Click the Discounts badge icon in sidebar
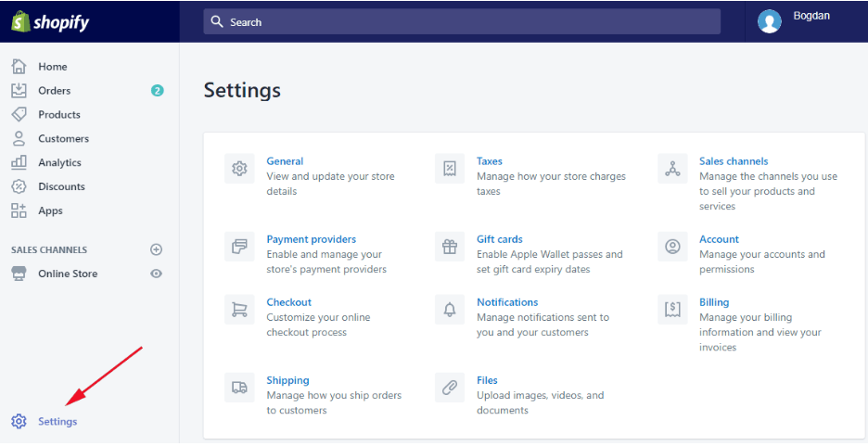 click(x=19, y=186)
